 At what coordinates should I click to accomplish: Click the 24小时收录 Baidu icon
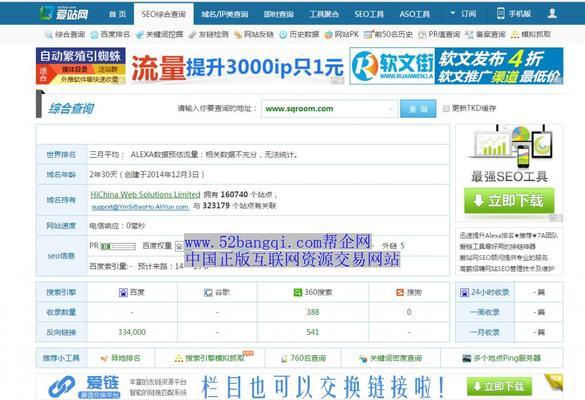pyautogui.click(x=464, y=293)
